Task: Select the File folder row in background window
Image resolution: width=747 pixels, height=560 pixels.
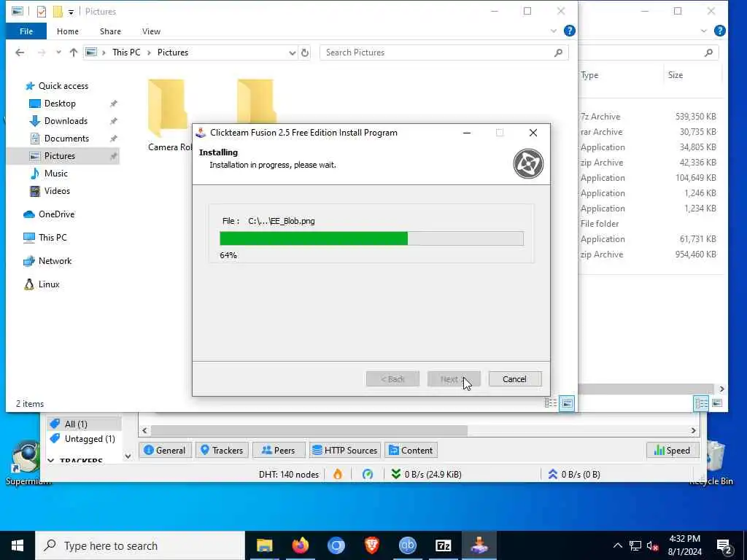Action: click(x=648, y=224)
